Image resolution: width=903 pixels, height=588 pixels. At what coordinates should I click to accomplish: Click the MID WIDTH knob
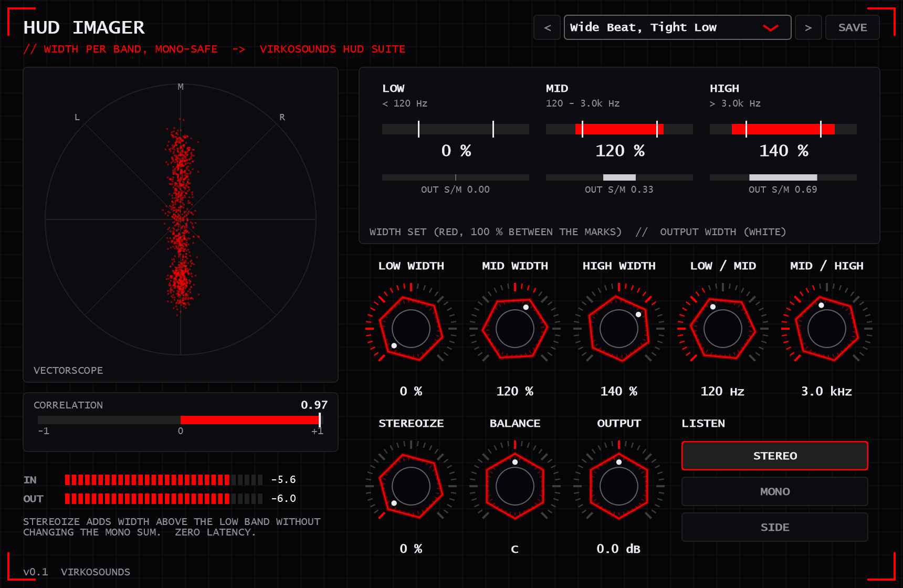pyautogui.click(x=515, y=329)
